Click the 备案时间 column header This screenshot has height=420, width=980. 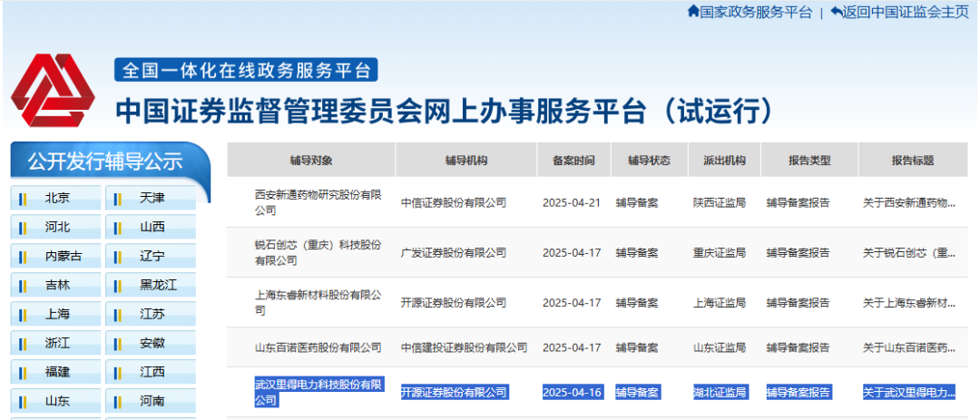pos(573,160)
